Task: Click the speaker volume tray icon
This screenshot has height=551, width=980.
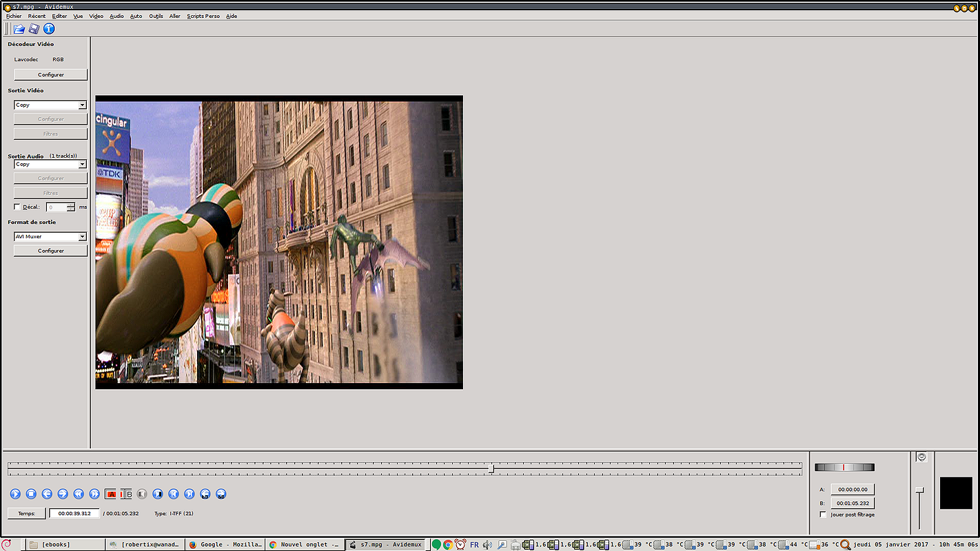Action: pyautogui.click(x=488, y=545)
